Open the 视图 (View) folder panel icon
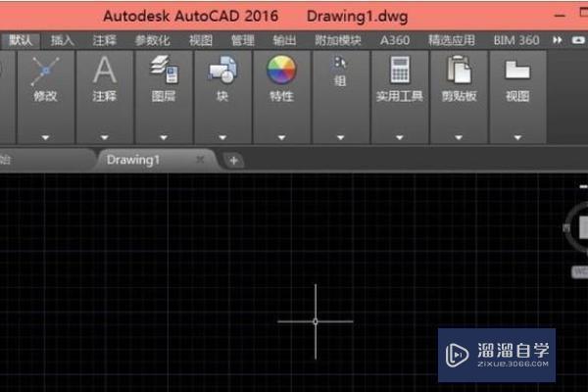Screen dimensions: 588x392 click(x=517, y=70)
